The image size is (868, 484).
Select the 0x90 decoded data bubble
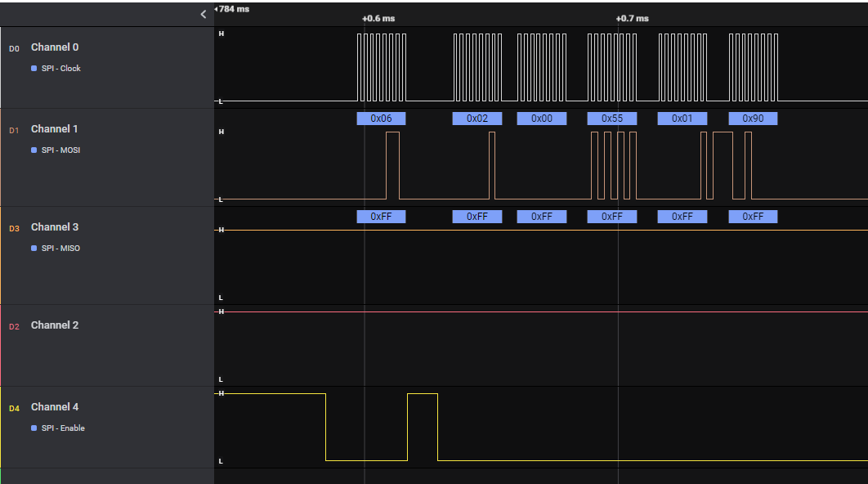(753, 119)
